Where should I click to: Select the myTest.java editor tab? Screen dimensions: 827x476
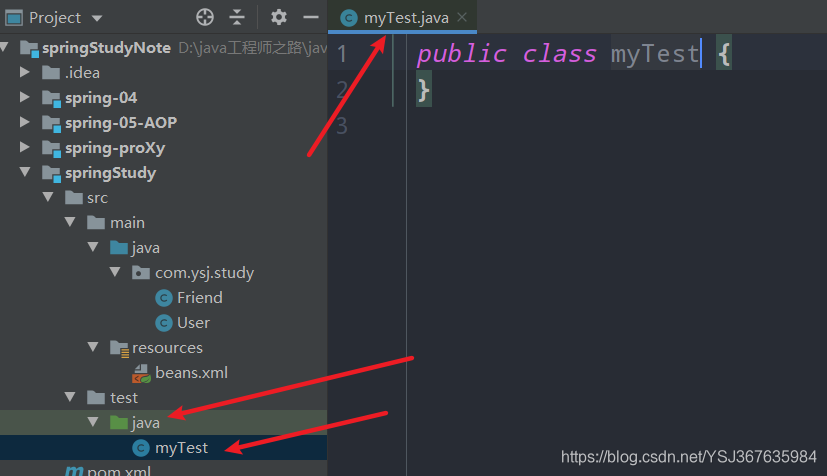(402, 18)
